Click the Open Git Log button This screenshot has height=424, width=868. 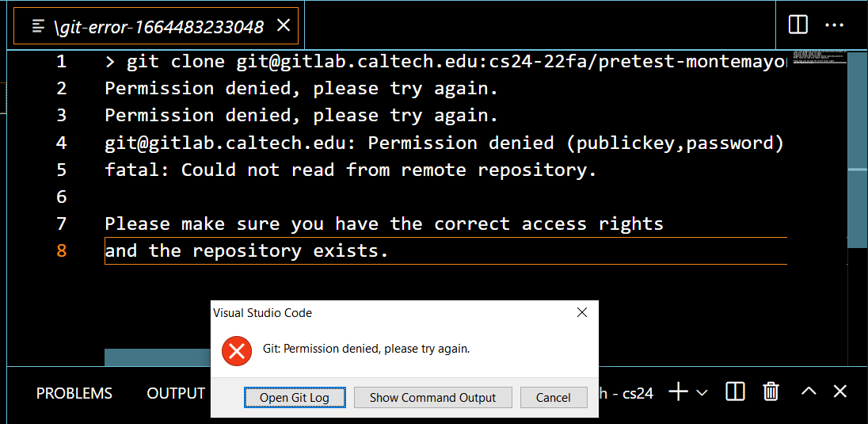tap(295, 398)
